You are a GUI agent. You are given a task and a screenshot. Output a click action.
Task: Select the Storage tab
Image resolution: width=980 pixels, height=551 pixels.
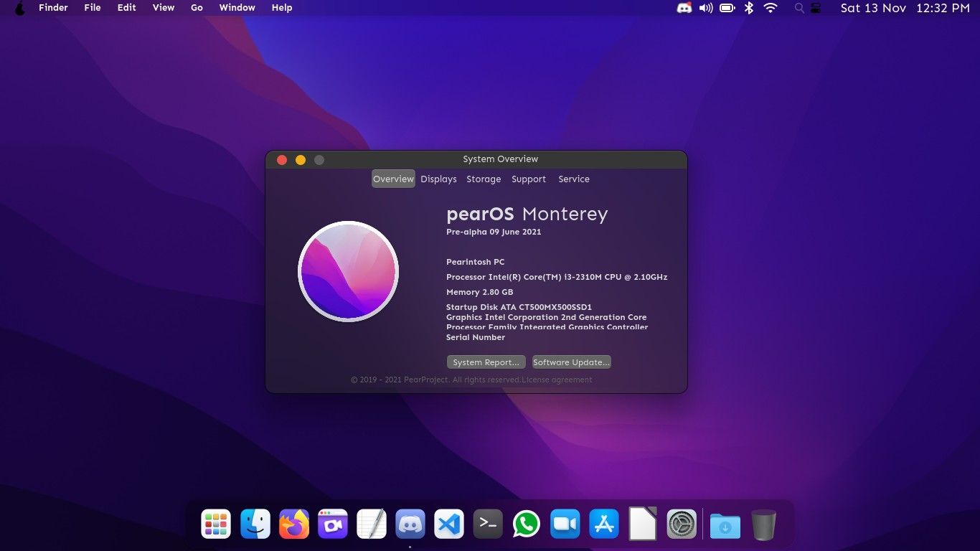pyautogui.click(x=484, y=179)
